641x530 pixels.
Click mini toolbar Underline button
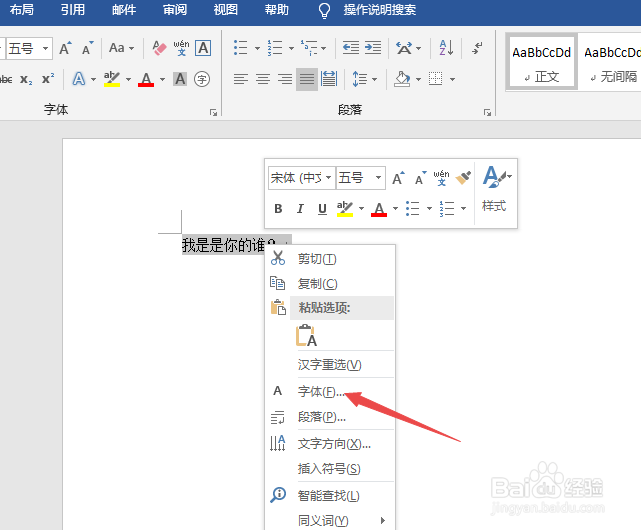(x=322, y=209)
